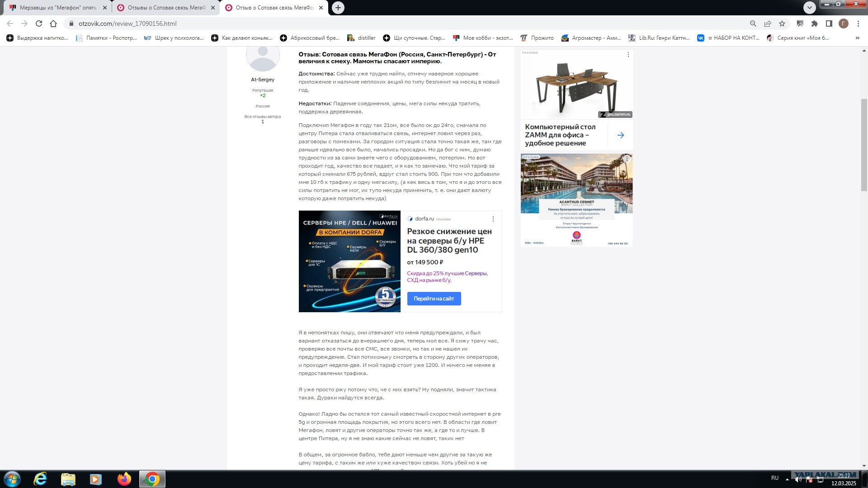Screen dimensions: 868x488
Task: Open the "Lib.Ru: Генри Каттн..." bookmark
Action: 659,38
